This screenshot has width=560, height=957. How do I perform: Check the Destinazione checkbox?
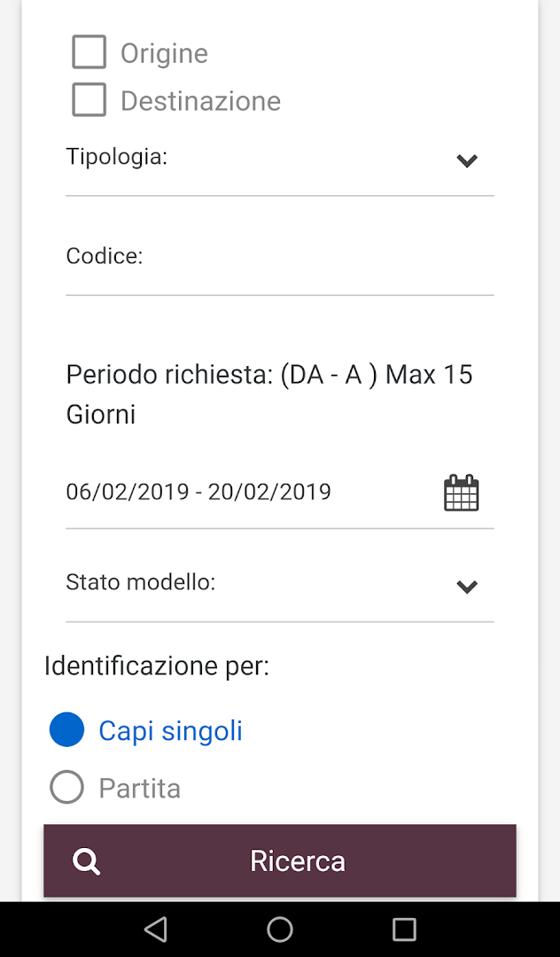[88, 99]
